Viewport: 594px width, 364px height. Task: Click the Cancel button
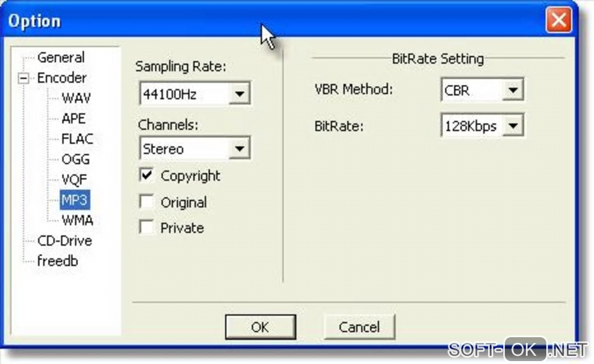tap(359, 327)
